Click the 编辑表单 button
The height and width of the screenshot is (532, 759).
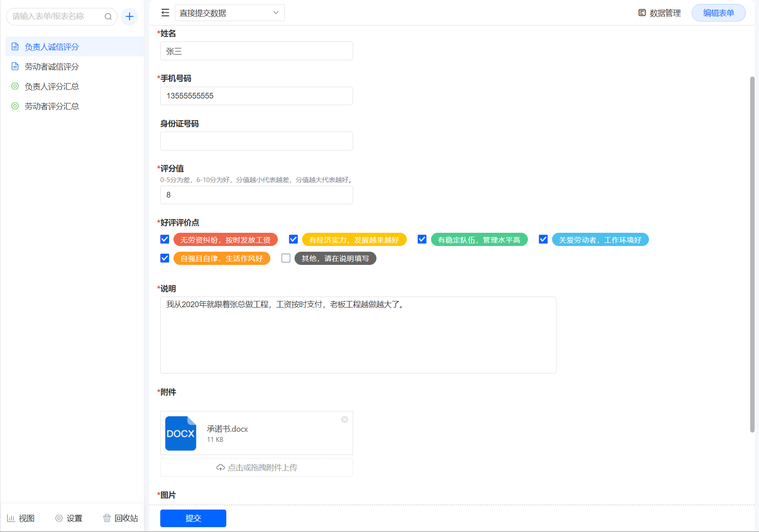point(718,13)
